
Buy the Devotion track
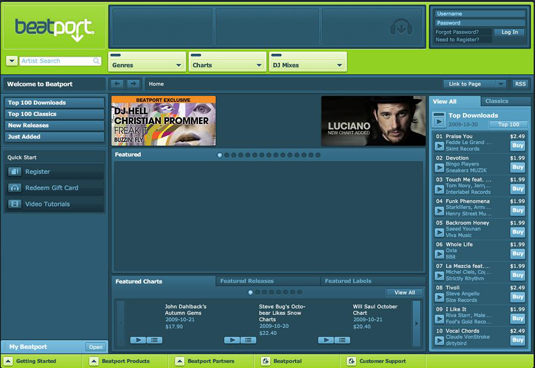(x=518, y=167)
